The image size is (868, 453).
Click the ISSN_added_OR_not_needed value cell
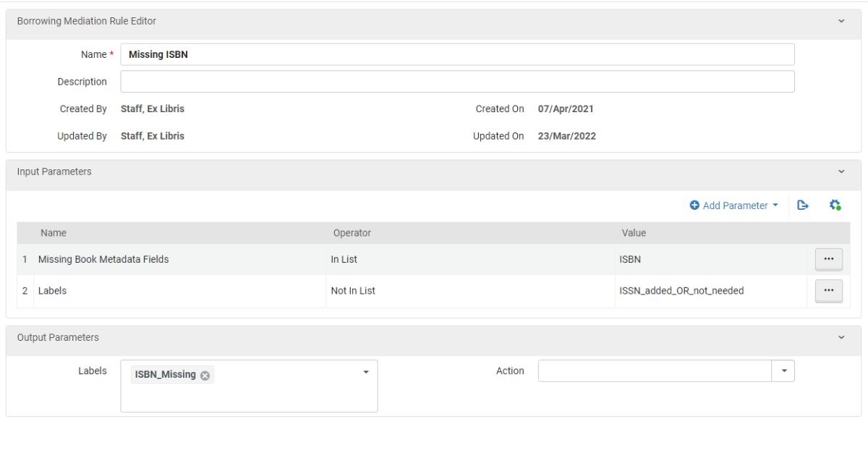click(681, 291)
